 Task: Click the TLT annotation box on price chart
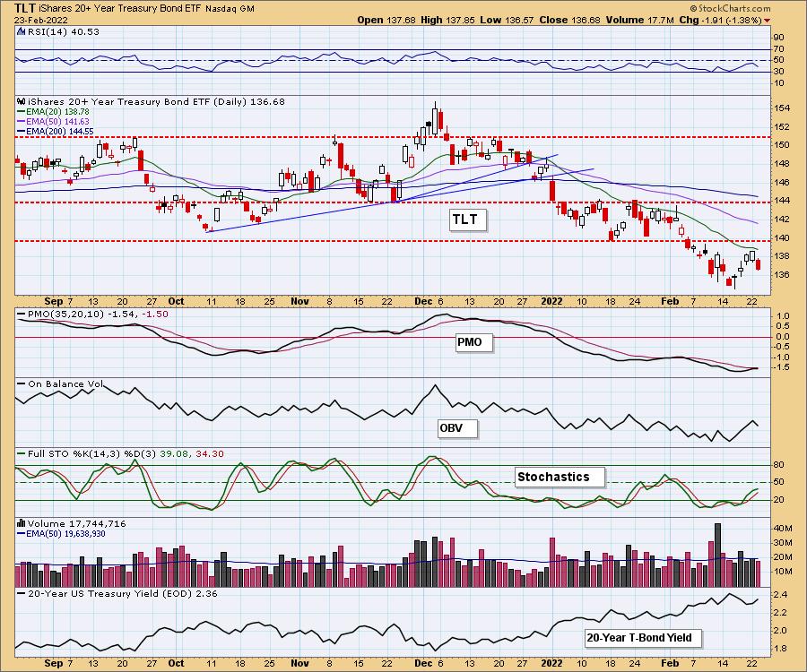(467, 220)
